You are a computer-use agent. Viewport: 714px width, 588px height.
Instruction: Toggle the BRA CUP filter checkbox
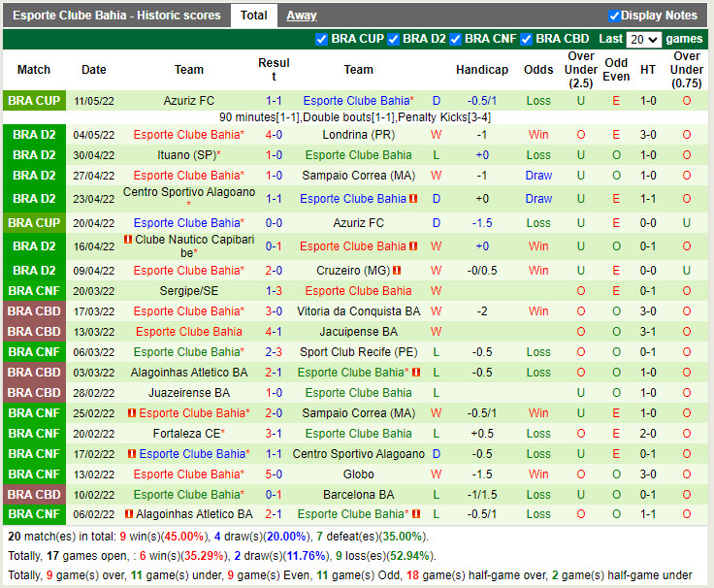click(322, 39)
